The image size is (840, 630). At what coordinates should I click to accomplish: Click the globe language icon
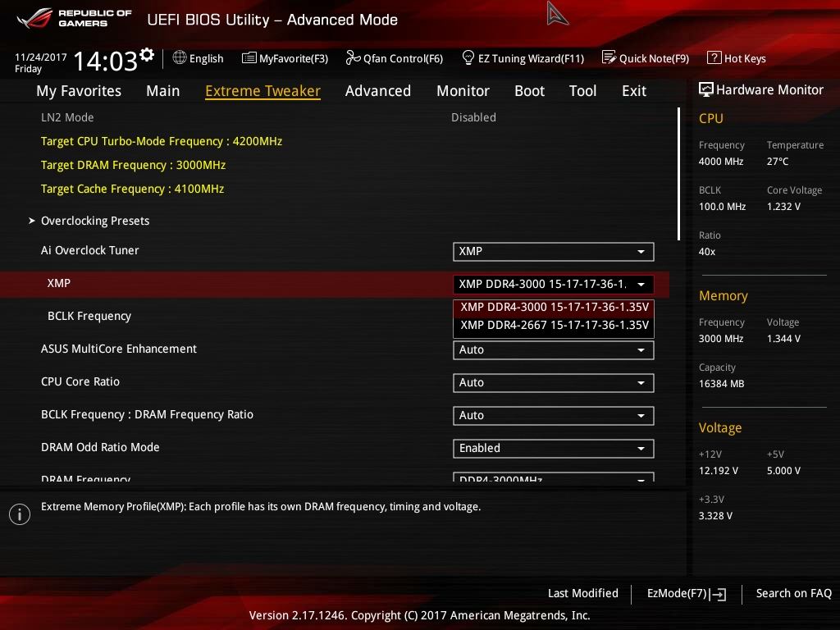(x=180, y=57)
